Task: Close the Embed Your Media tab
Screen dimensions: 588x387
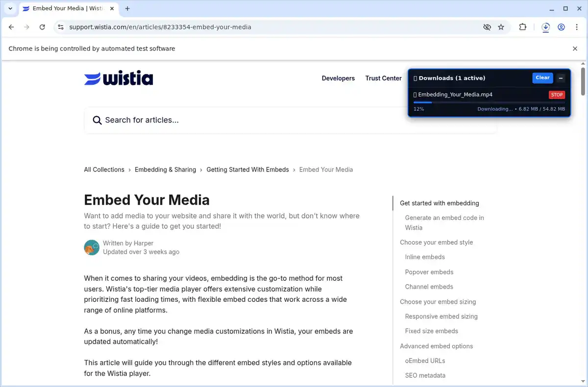Action: (x=111, y=8)
